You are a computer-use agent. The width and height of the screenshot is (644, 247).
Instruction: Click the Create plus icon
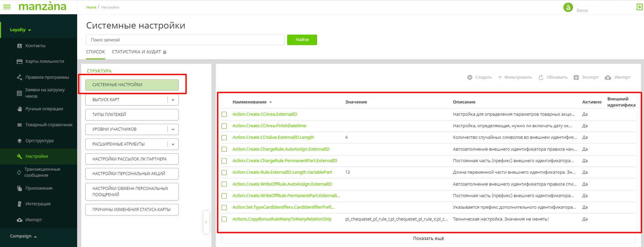[x=470, y=77]
